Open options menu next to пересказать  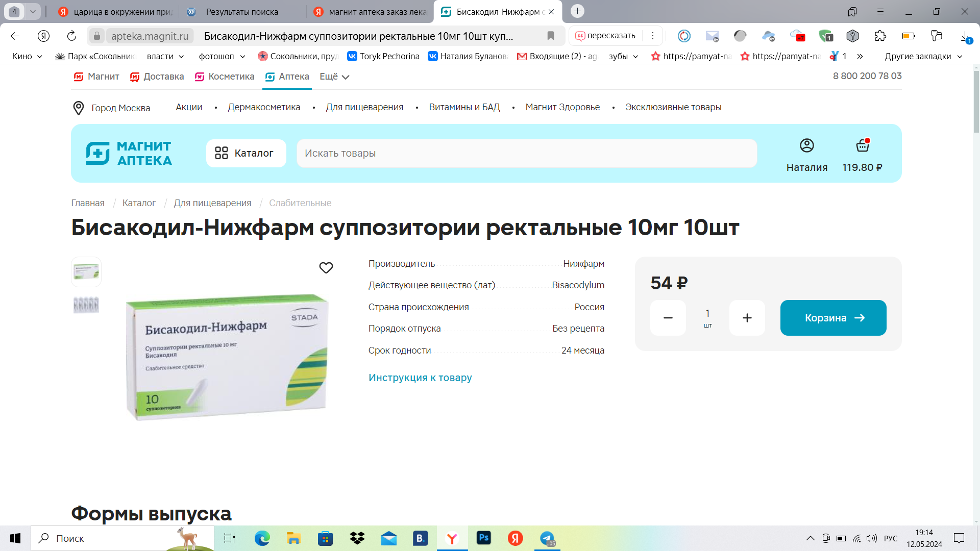click(x=652, y=36)
